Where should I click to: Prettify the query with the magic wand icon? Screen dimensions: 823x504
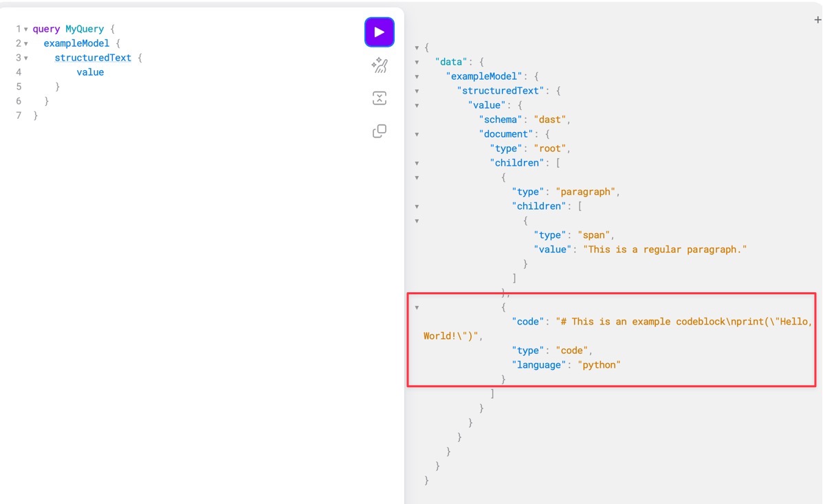click(x=379, y=65)
